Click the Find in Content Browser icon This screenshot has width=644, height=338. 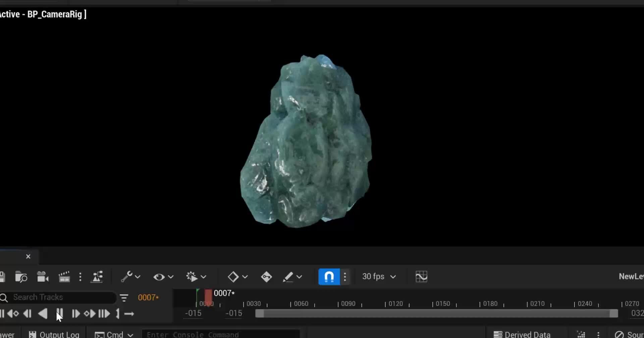click(x=21, y=277)
